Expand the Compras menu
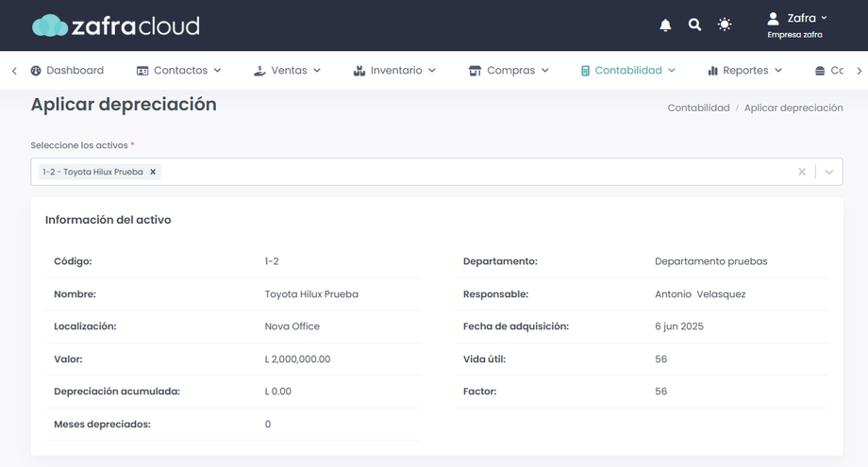The width and height of the screenshot is (868, 467). (x=509, y=71)
